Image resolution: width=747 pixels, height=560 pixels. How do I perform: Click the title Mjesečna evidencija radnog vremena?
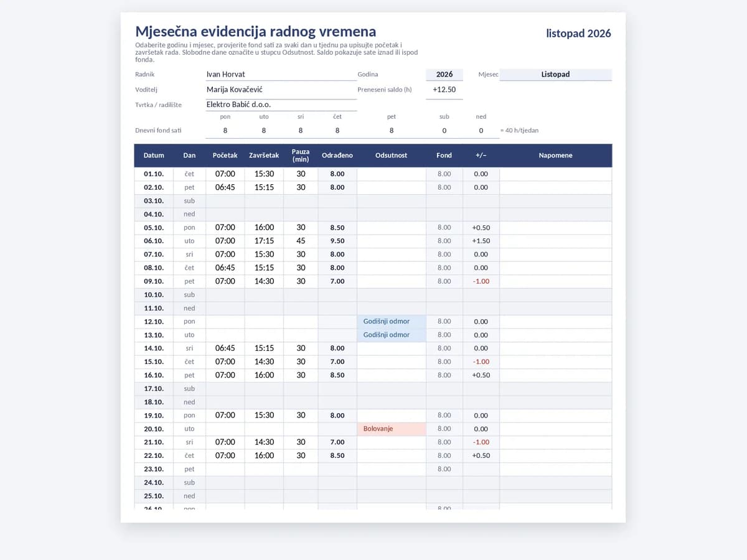pos(256,31)
